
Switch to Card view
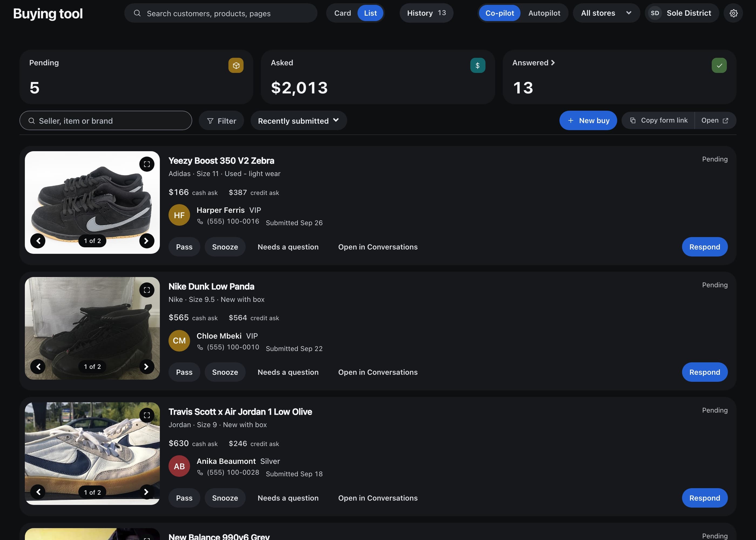pos(342,13)
